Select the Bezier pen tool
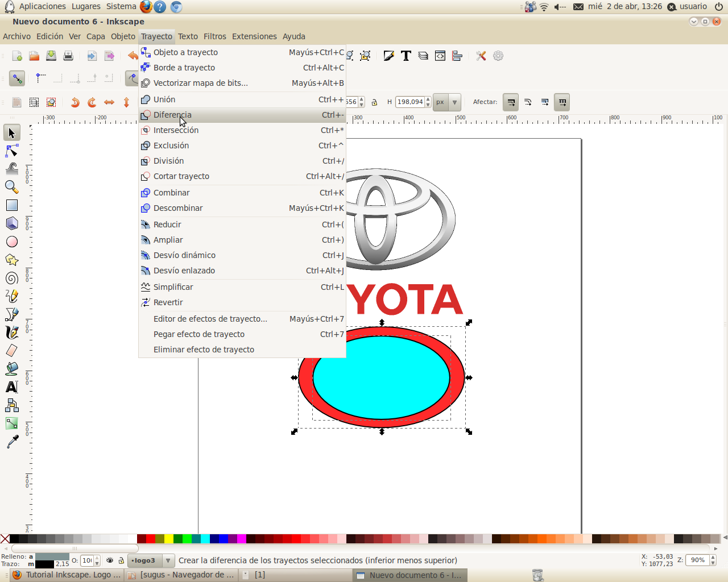Viewport: 728px width, 582px height. (11, 314)
